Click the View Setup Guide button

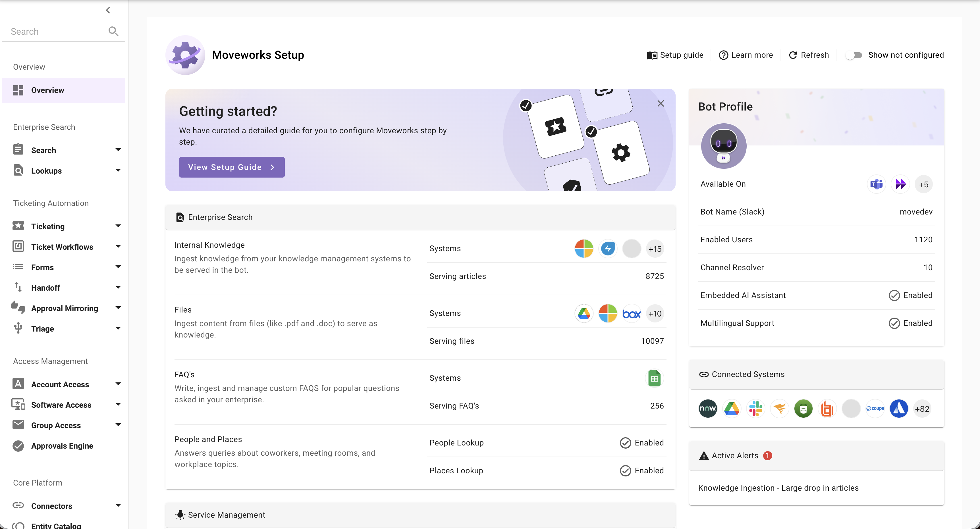click(x=232, y=167)
